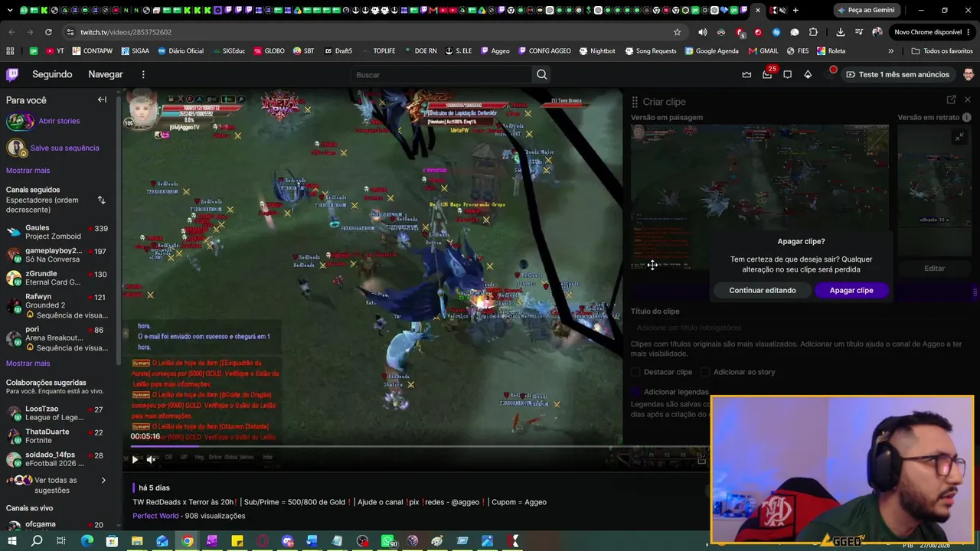The height and width of the screenshot is (551, 980).
Task: Open WhatsApp from the taskbar
Action: 387,541
